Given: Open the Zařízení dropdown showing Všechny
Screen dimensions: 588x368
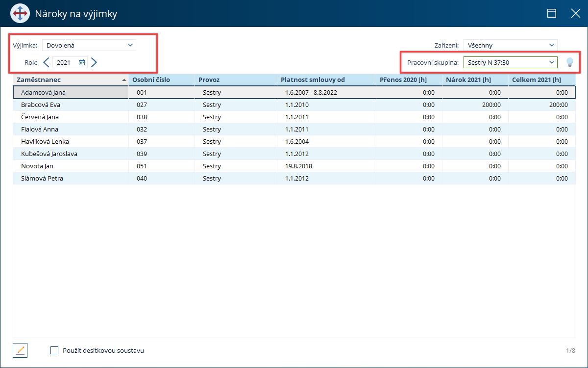Looking at the screenshot, I should (x=511, y=45).
